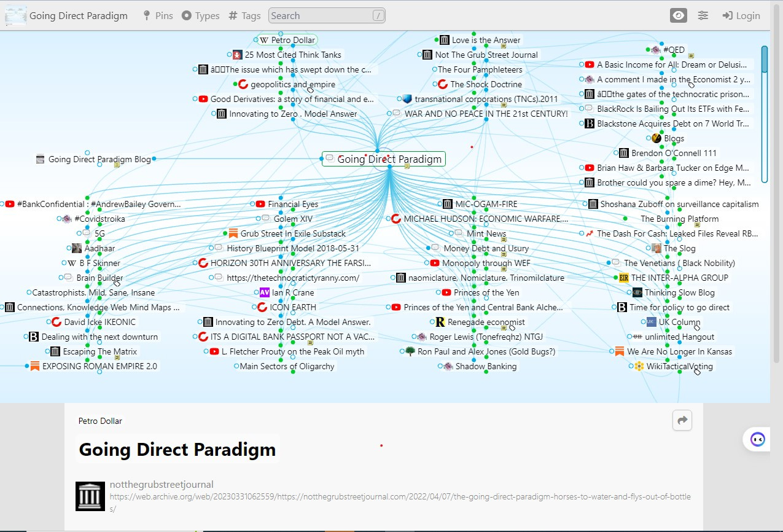
Task: Click The Shock Doctrine red icon
Action: (443, 84)
